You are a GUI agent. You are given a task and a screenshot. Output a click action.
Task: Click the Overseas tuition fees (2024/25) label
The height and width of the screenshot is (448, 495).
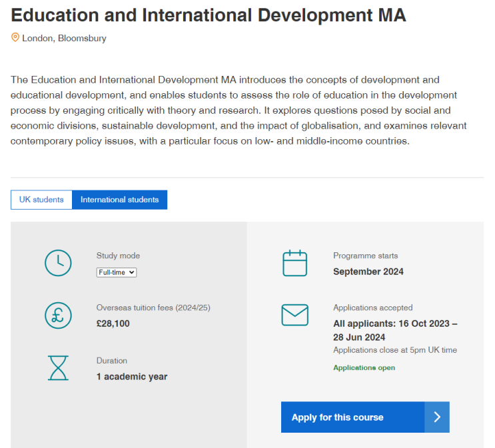tap(153, 308)
